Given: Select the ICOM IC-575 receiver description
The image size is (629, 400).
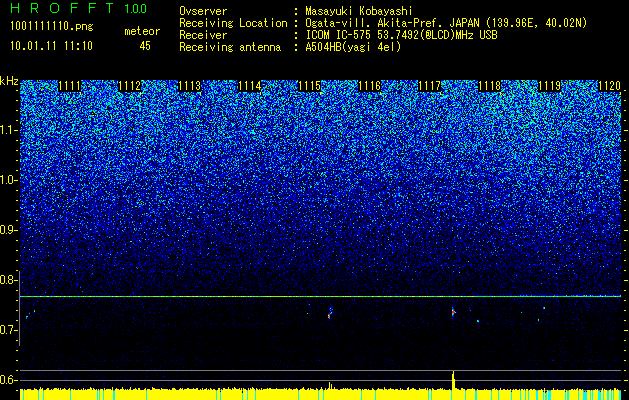Looking at the screenshot, I should pyautogui.click(x=401, y=35).
